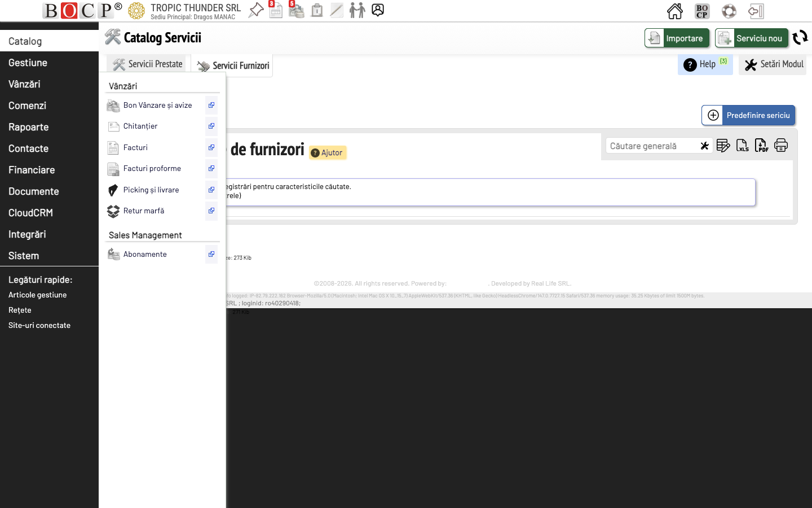The width and height of the screenshot is (812, 508).
Task: Switch to the Servicii Prestate tab
Action: pyautogui.click(x=147, y=64)
